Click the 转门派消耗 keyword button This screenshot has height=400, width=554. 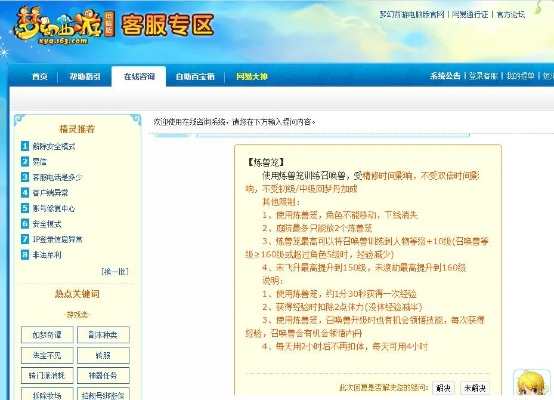pyautogui.click(x=47, y=375)
